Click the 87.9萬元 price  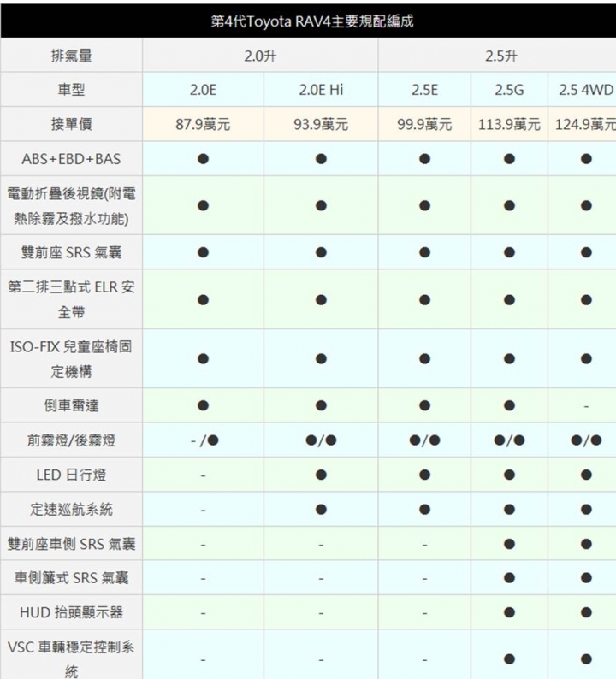203,125
